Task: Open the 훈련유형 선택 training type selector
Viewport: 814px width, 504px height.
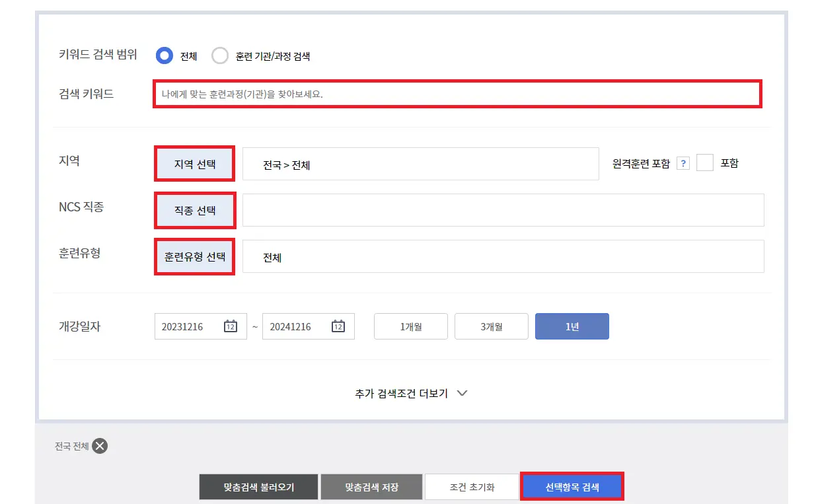Action: (194, 256)
